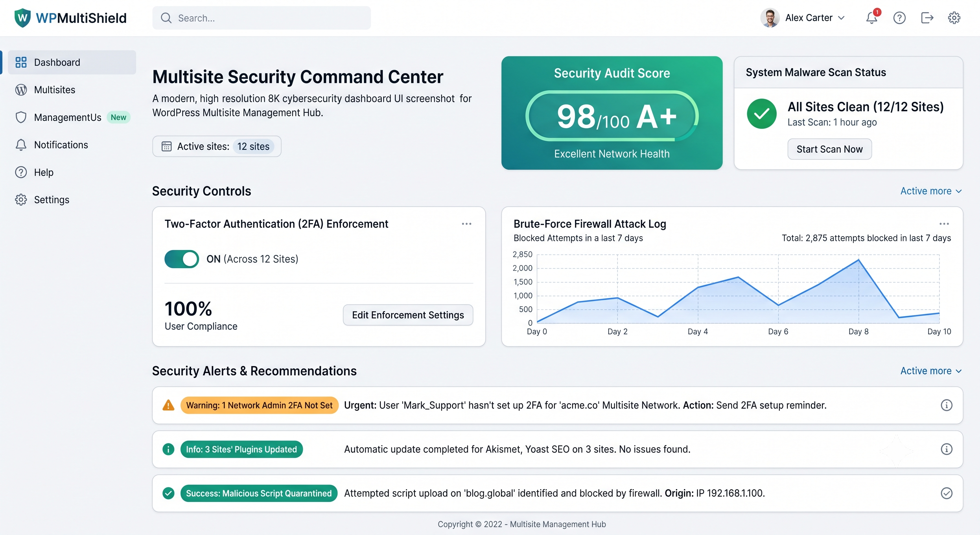The image size is (980, 535).
Task: Click the Start Scan Now button
Action: tap(829, 149)
